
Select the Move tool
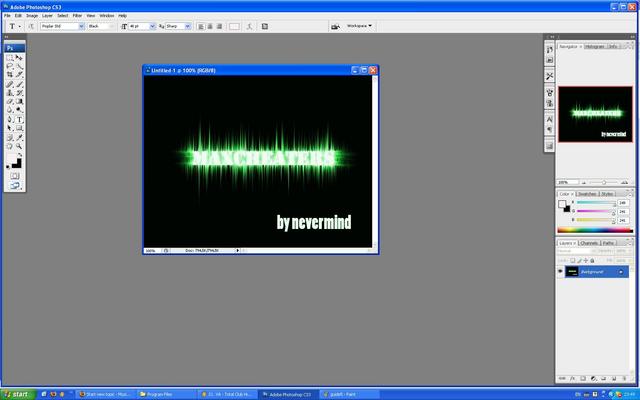[x=20, y=57]
